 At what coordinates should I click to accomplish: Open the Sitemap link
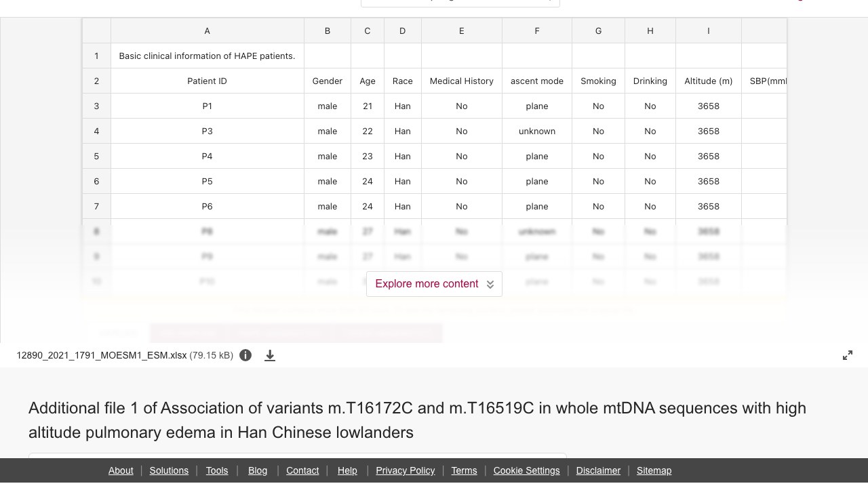[654, 470]
